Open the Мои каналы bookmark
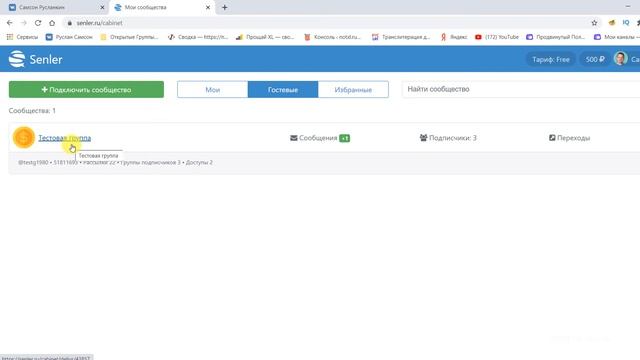The width and height of the screenshot is (640, 360). pyautogui.click(x=616, y=37)
